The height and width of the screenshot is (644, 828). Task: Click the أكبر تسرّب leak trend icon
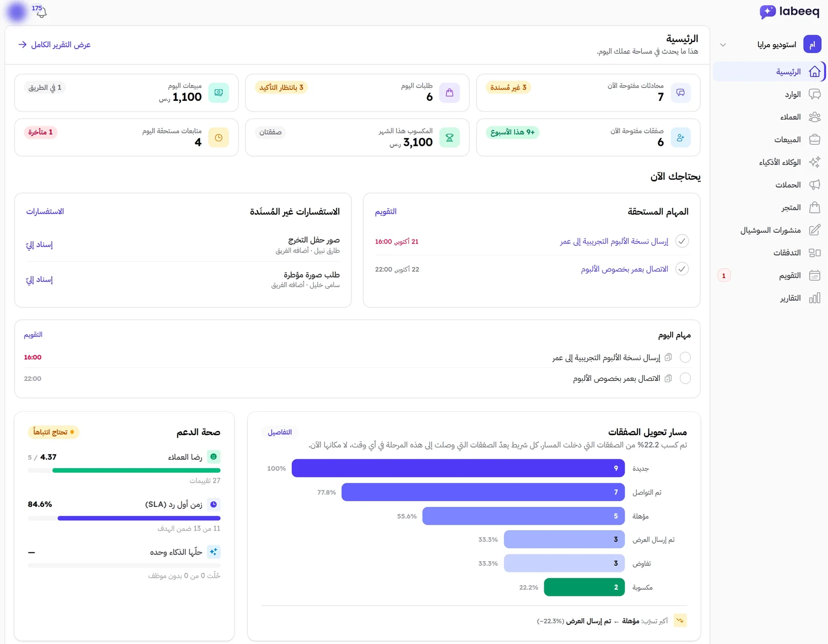[681, 621]
